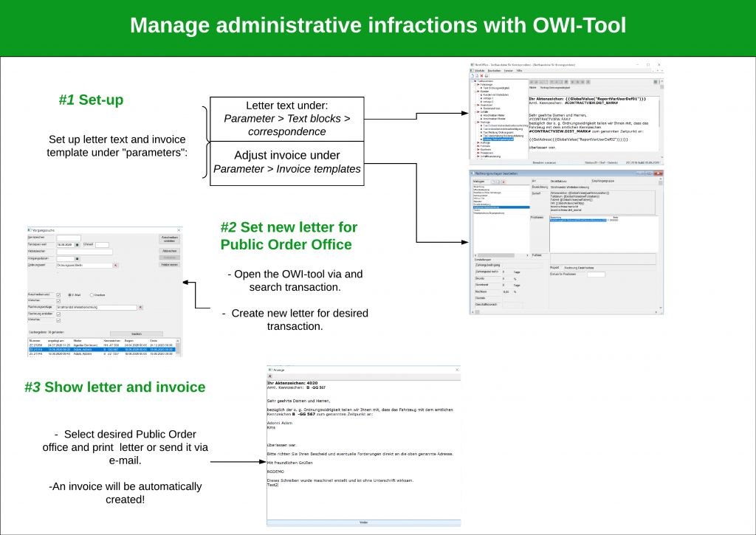Click the print icon in text blocks toolbar
756x535 pixels.
pyautogui.click(x=487, y=76)
